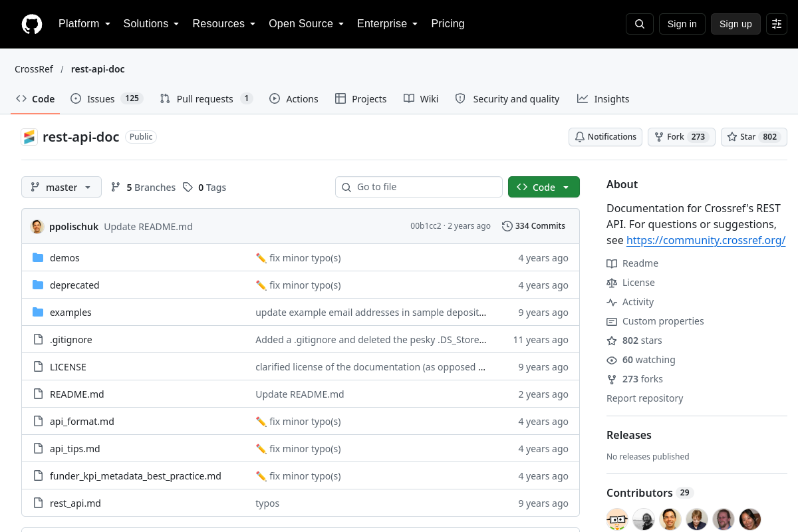This screenshot has height=532, width=798.
Task: Click the rest-api-doc repository avatar icon
Action: coord(29,137)
